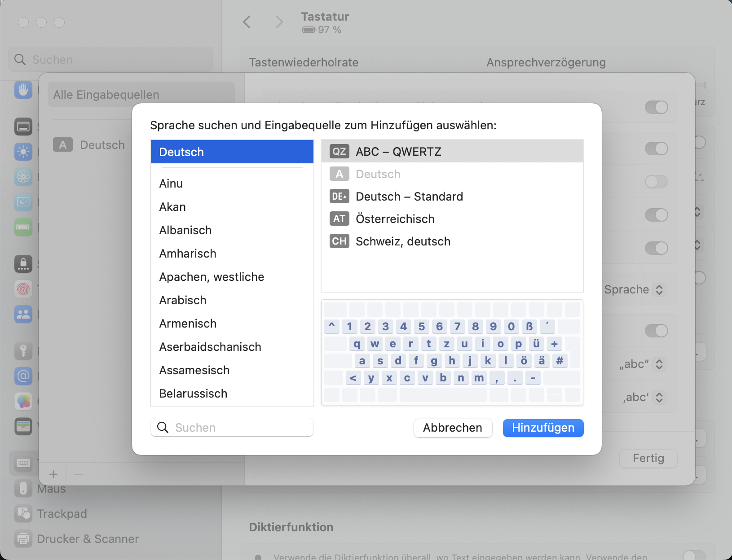This screenshot has width=732, height=560.
Task: Pick Apachen, westliche in the language list
Action: [x=232, y=277]
